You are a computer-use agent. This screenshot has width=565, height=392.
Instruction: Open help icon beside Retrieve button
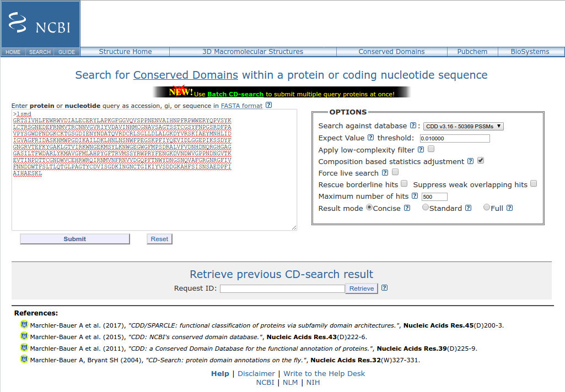(x=384, y=287)
